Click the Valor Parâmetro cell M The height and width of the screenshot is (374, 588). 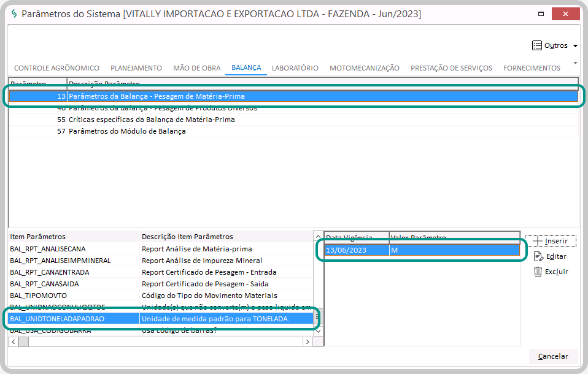coord(454,250)
